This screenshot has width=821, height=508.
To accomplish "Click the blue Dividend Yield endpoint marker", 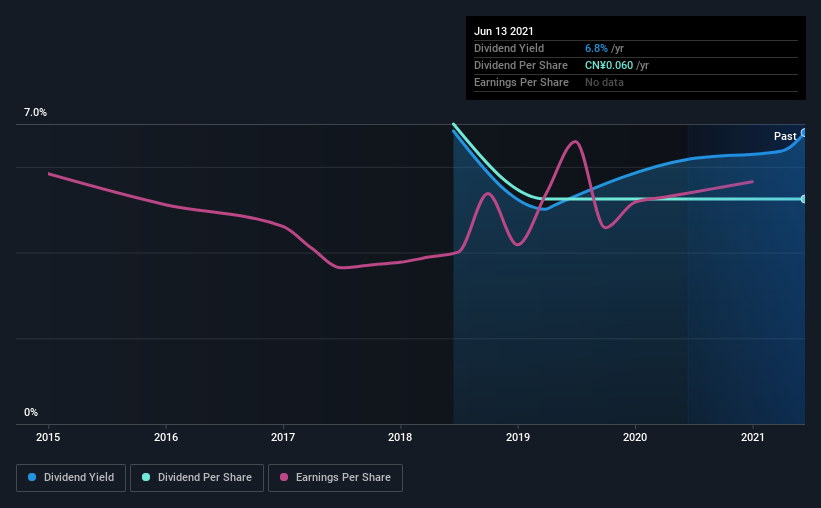I will [x=804, y=133].
